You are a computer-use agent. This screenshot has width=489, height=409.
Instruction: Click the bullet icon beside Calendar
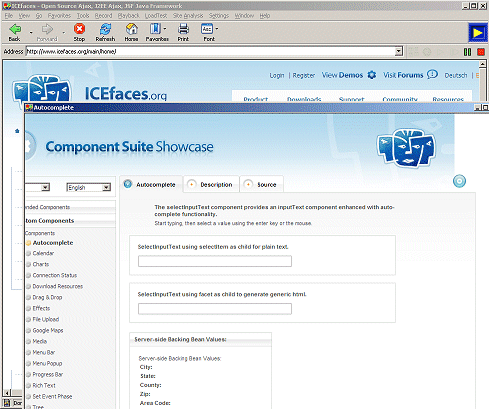29,253
